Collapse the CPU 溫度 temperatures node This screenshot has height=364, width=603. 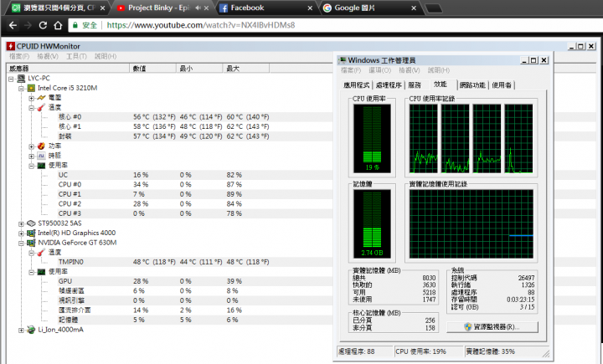point(32,108)
